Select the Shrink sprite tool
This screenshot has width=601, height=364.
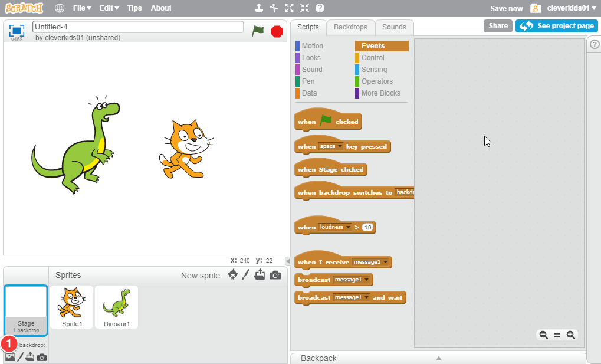[x=304, y=8]
